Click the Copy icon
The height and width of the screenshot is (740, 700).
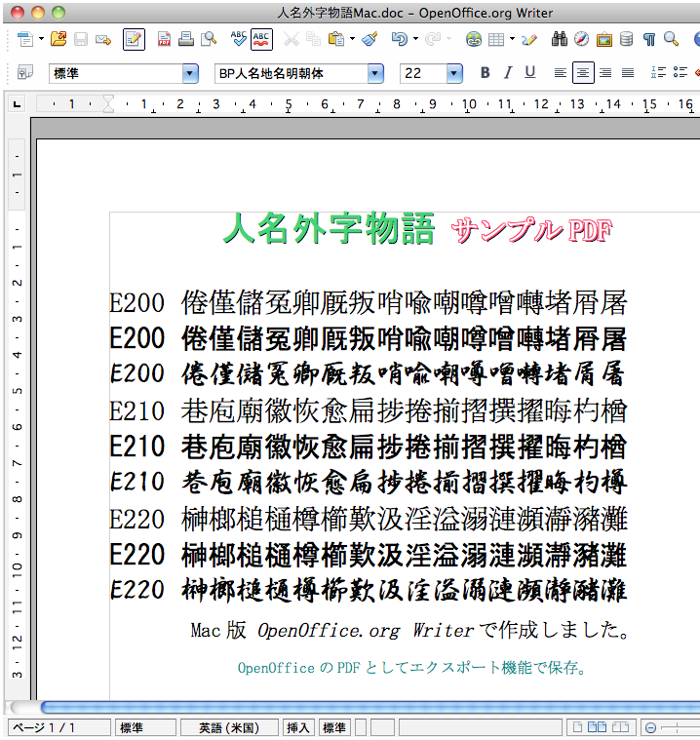(x=313, y=39)
